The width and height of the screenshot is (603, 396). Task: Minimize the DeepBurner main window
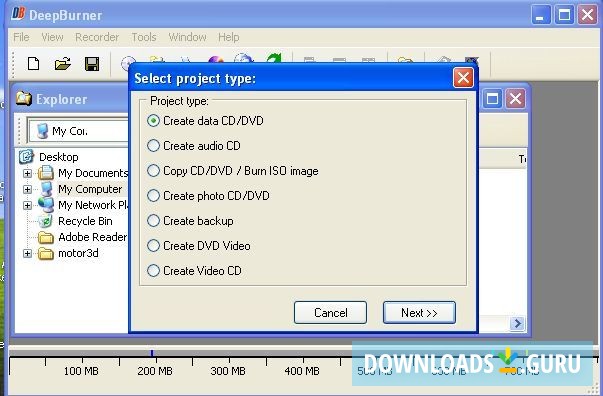coord(541,16)
